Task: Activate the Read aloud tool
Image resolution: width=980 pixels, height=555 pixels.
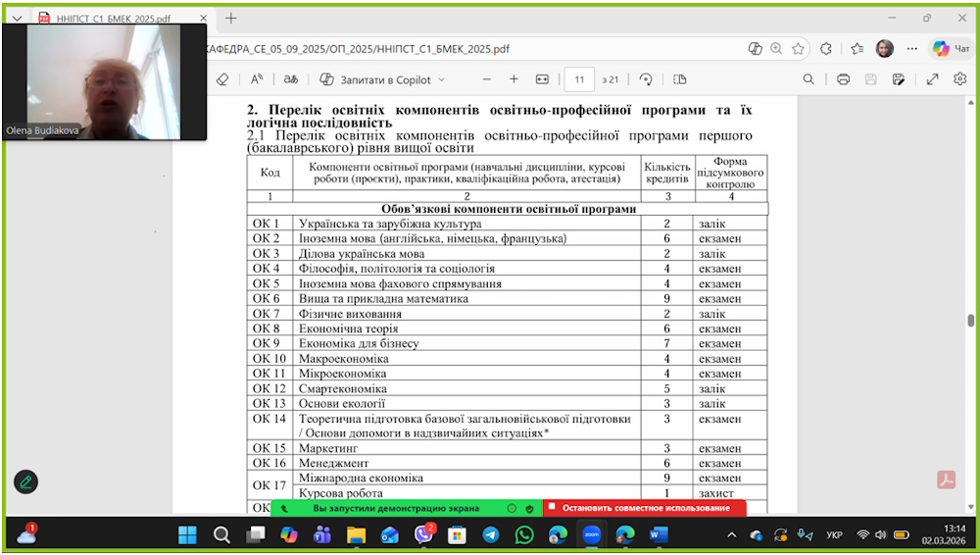Action: coord(257,79)
